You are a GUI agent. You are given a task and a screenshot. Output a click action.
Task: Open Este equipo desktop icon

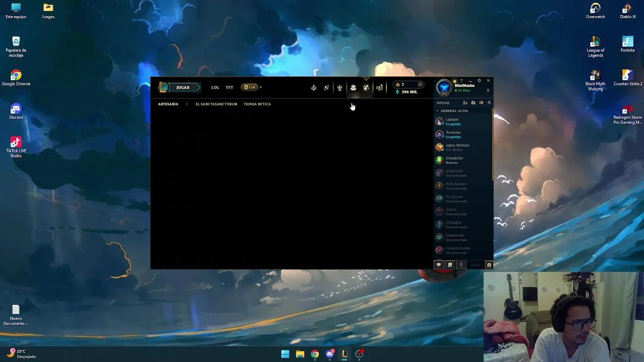click(x=16, y=12)
